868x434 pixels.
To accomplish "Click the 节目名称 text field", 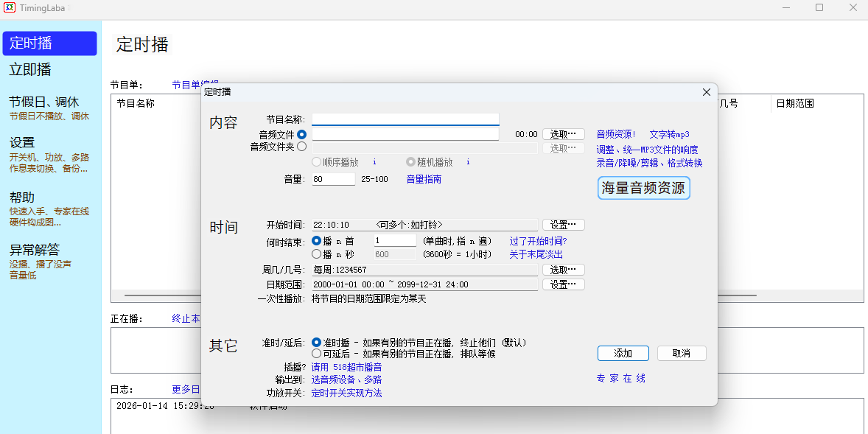I will click(405, 119).
